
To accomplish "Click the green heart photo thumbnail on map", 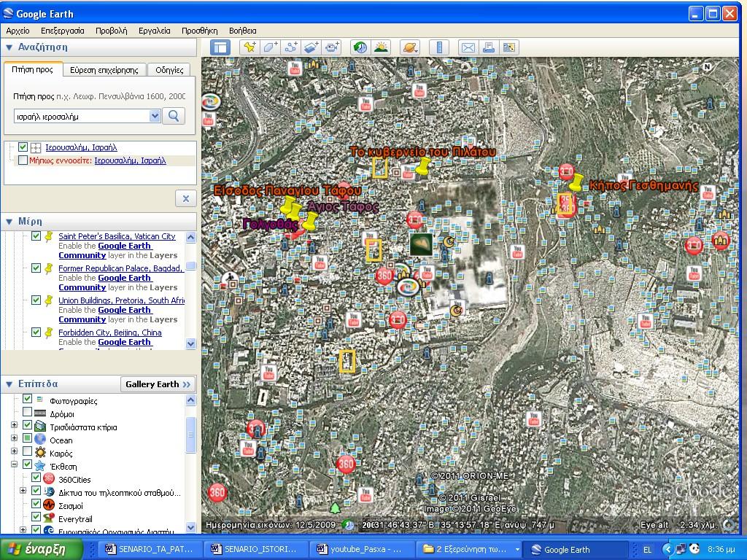I will (421, 245).
